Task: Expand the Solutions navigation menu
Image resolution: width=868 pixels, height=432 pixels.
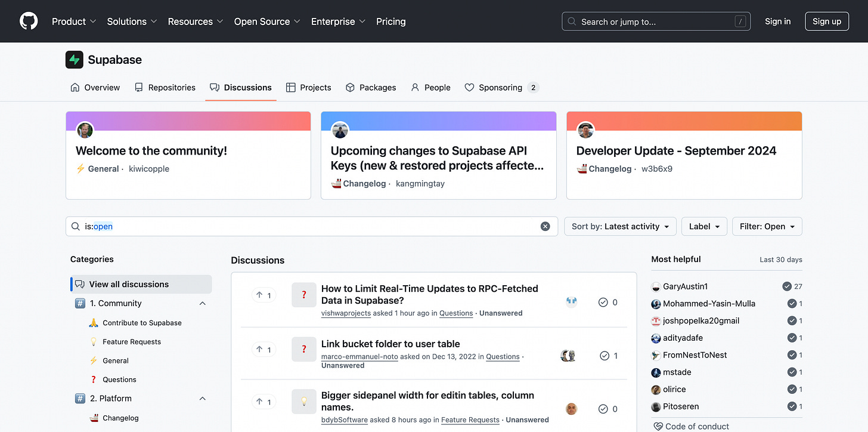Action: pyautogui.click(x=132, y=21)
